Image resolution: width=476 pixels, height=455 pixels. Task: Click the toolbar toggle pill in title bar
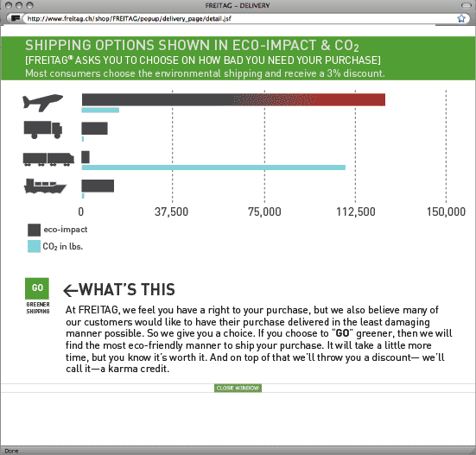click(x=466, y=5)
